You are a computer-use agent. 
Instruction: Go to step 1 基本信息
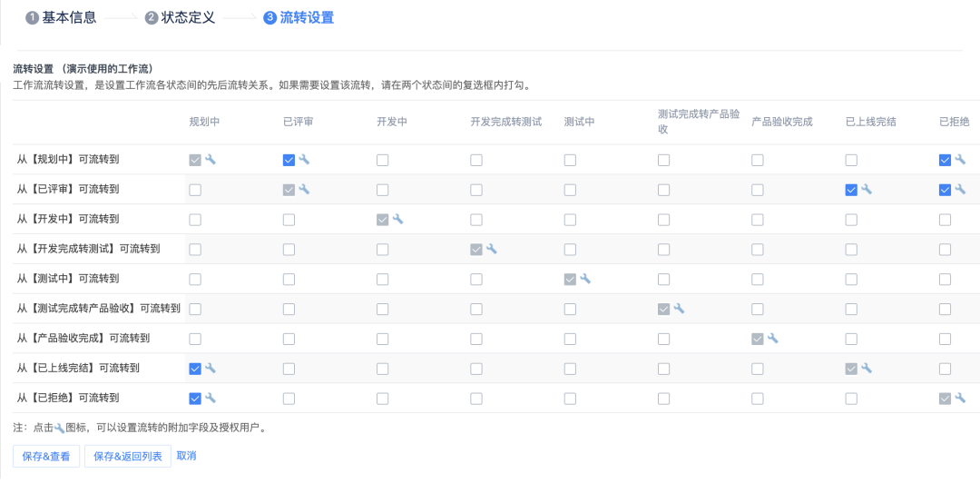(61, 17)
